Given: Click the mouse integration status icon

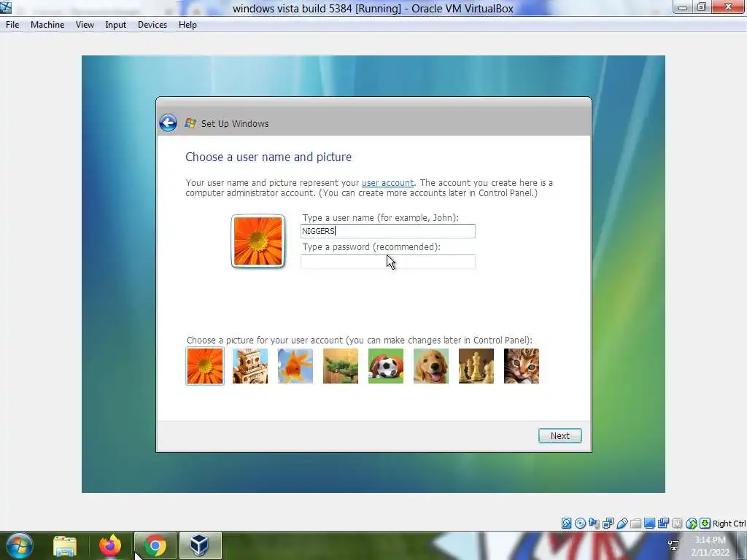Looking at the screenshot, I should click(692, 524).
